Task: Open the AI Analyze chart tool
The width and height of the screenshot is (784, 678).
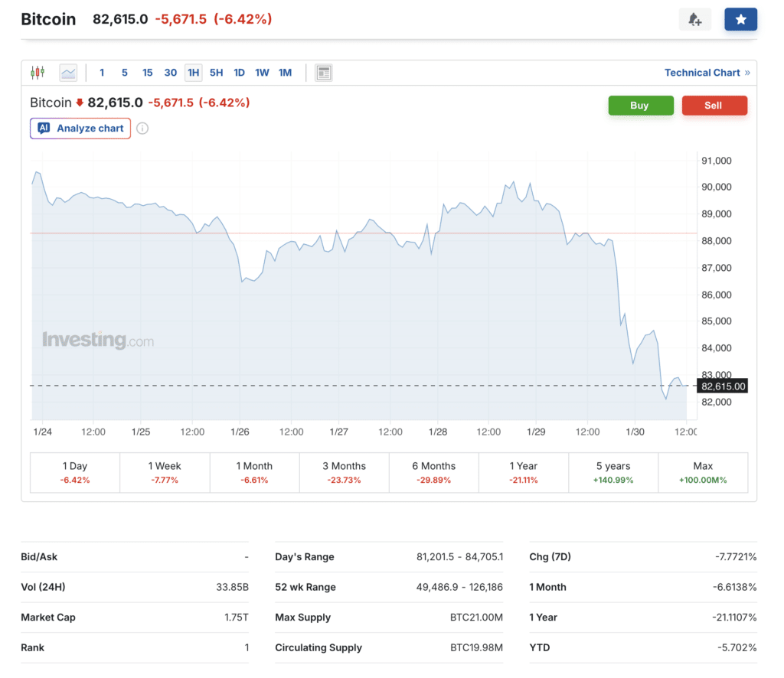Action: click(80, 128)
